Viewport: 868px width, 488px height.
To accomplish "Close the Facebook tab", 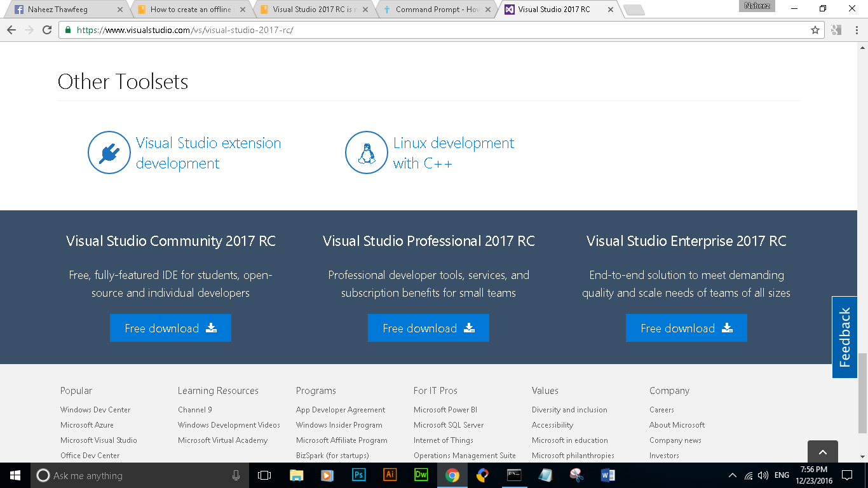I will 121,10.
